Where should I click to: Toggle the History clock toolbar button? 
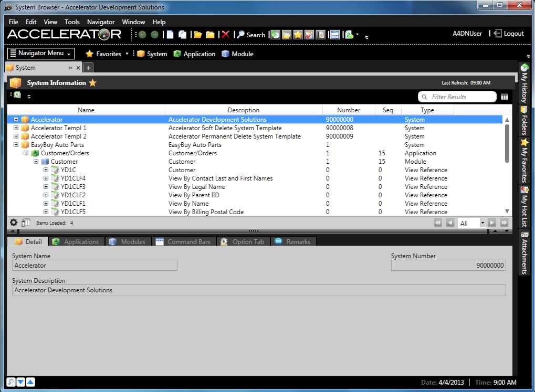(x=275, y=35)
